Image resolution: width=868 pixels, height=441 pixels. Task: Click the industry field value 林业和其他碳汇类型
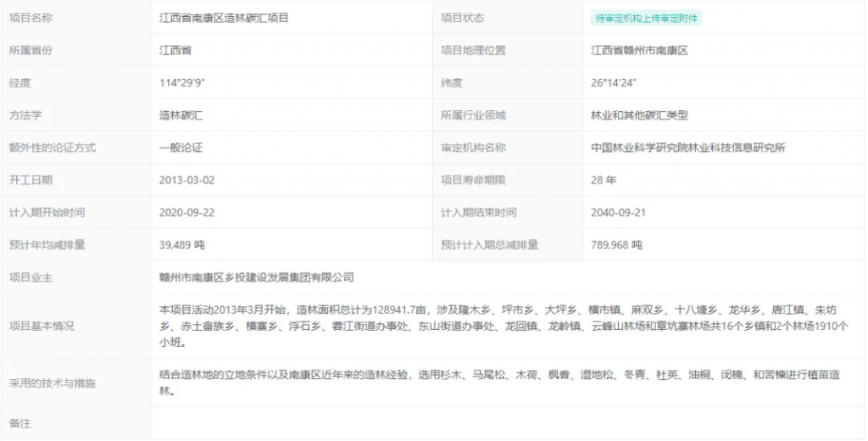(639, 115)
